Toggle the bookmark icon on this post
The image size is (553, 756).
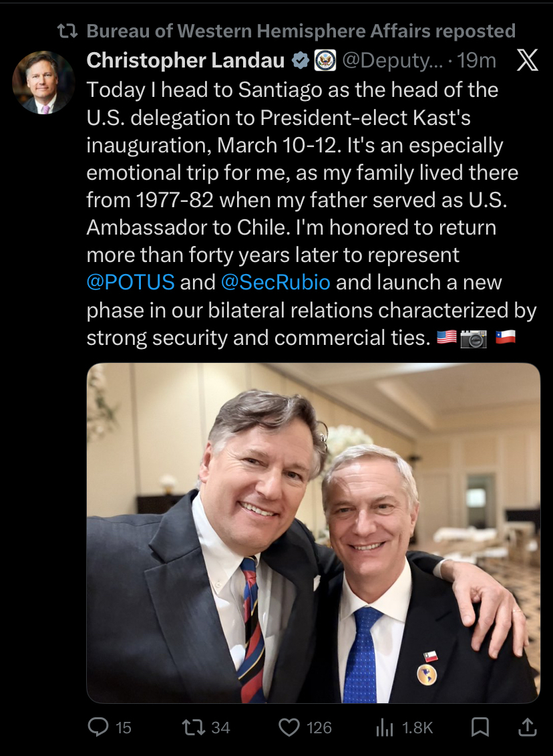[x=480, y=727]
